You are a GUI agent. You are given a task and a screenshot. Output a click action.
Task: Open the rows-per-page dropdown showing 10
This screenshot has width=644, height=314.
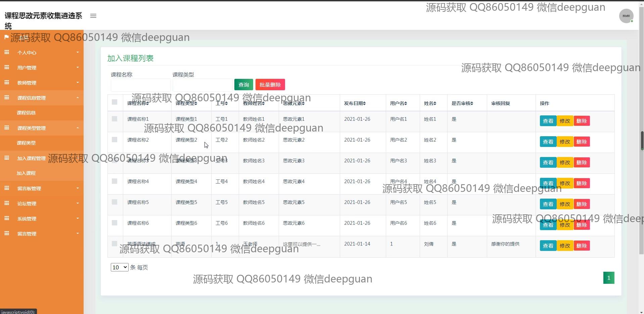coord(119,267)
